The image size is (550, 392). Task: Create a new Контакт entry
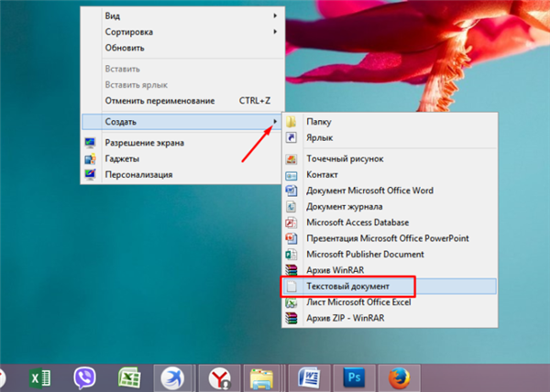click(x=390, y=175)
